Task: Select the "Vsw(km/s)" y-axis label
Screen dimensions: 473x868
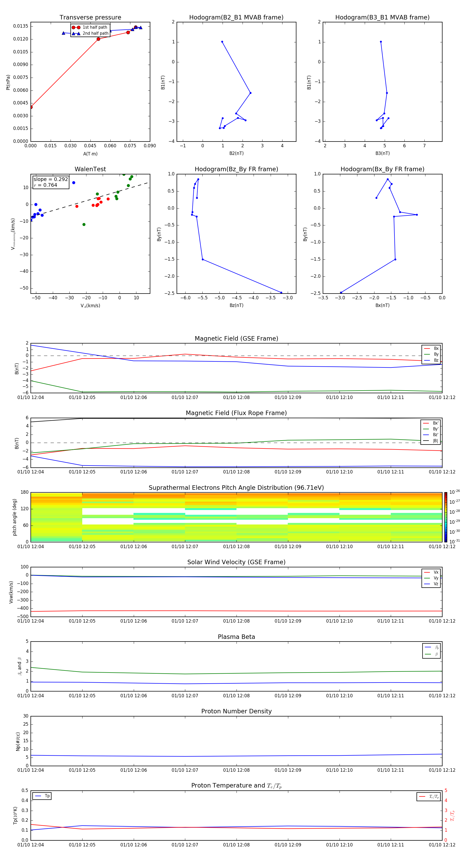Action: [11, 592]
